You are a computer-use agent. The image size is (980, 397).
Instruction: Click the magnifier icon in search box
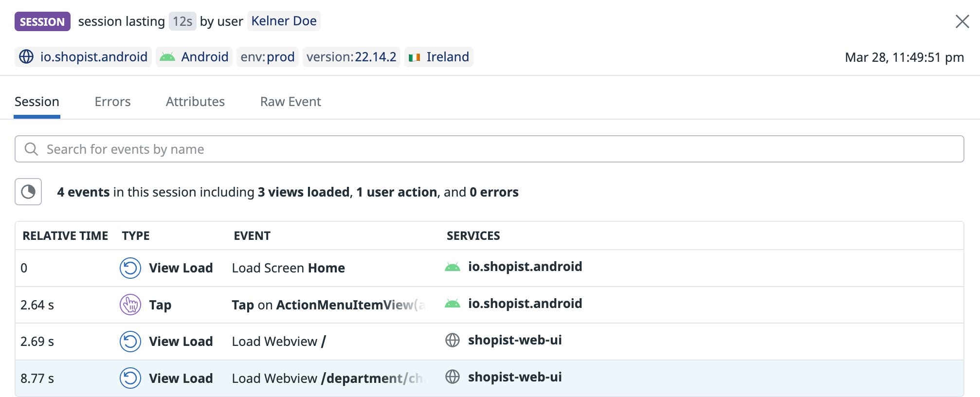click(31, 149)
